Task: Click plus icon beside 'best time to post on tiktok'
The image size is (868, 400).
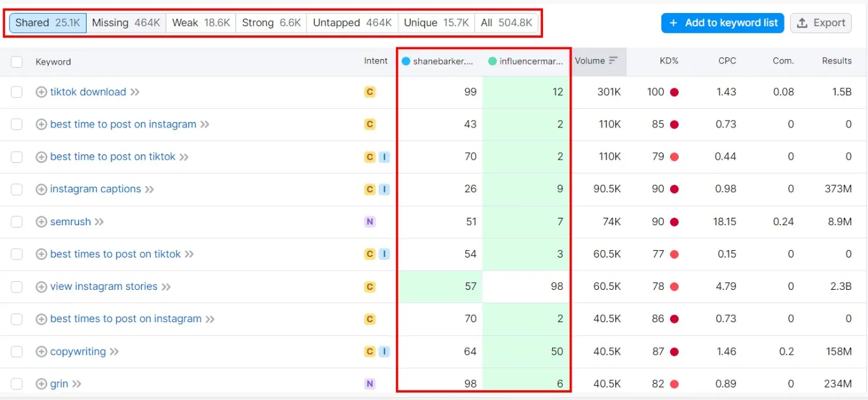Action: (41, 157)
